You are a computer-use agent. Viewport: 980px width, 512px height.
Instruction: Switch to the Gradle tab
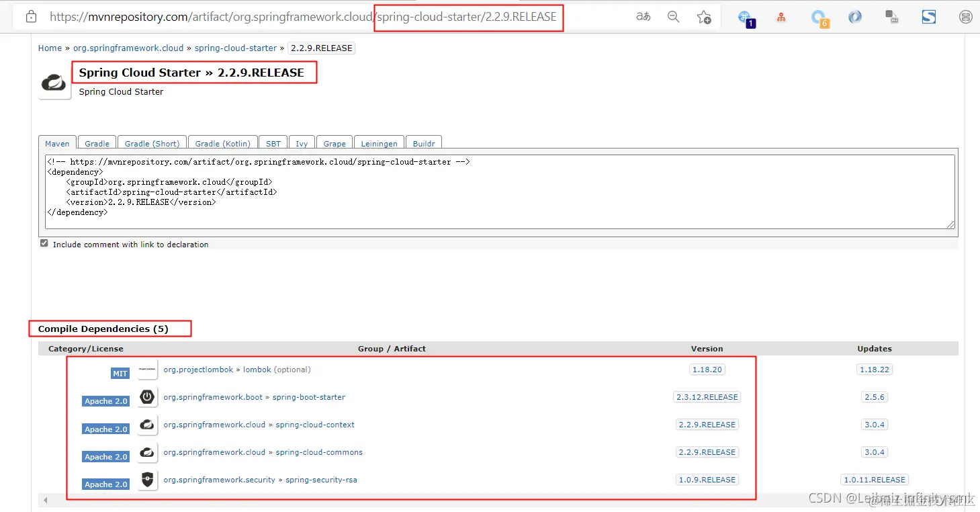[x=97, y=143]
